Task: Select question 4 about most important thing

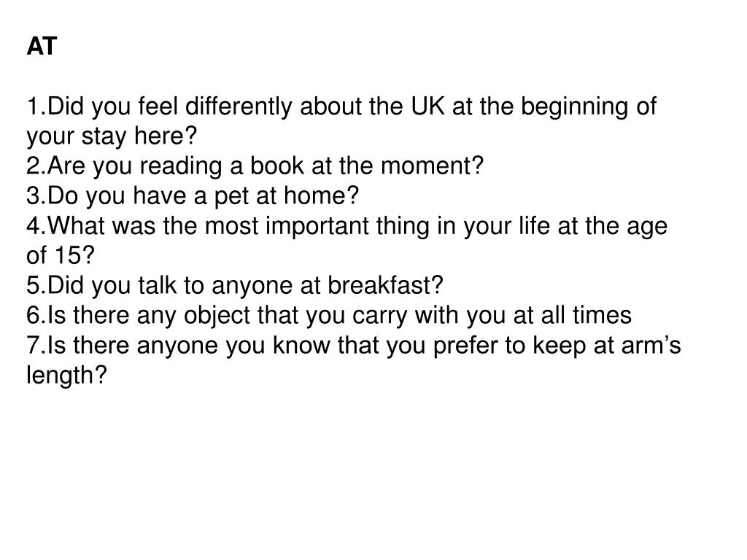Action: coord(347,241)
